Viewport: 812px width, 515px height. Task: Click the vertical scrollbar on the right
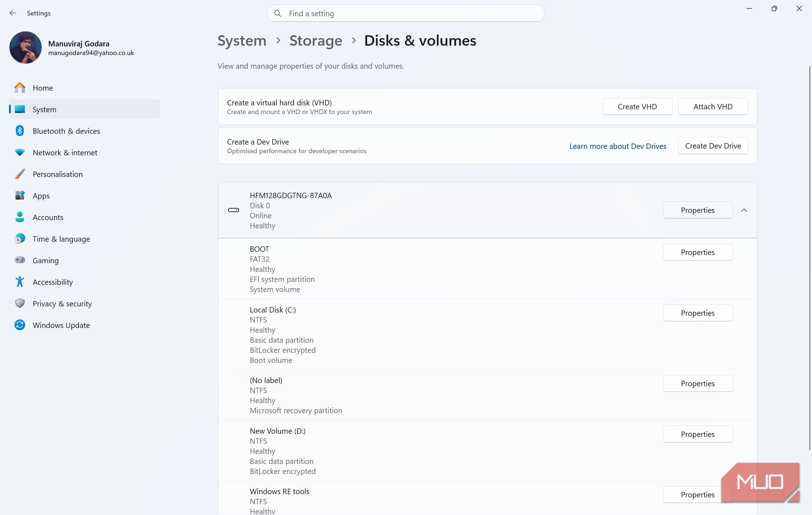pyautogui.click(x=810, y=258)
